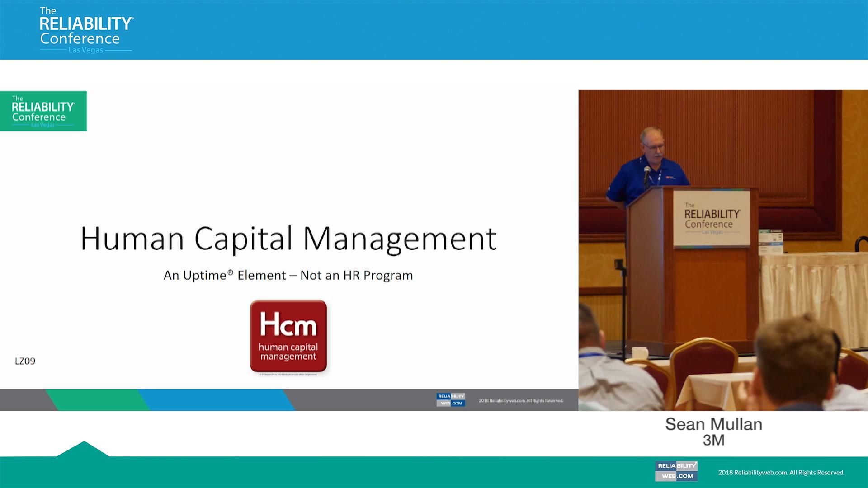868x488 pixels.
Task: Click the Reliabilityweb.com logo in bottom teal bar
Action: (676, 471)
